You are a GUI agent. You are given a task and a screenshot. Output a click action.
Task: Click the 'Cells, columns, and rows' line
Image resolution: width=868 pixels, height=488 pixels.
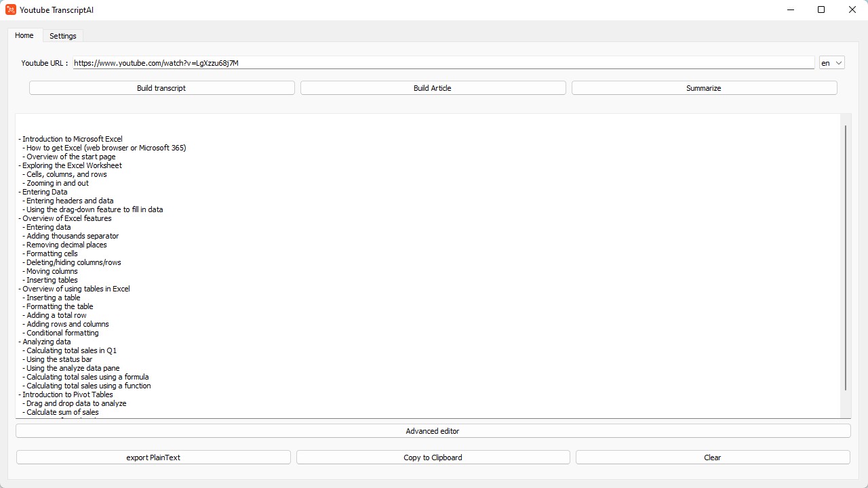pos(66,174)
